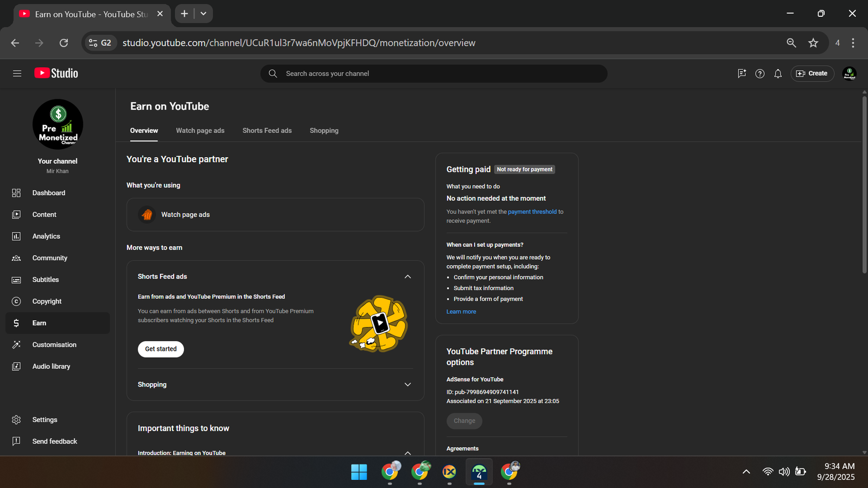Open Copyright from the sidebar
Image resolution: width=868 pixels, height=488 pixels.
click(x=47, y=301)
